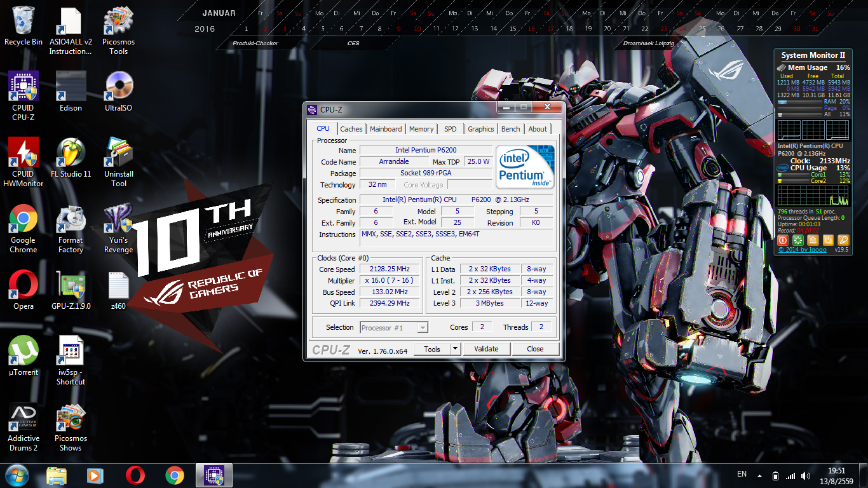This screenshot has height=488, width=868.
Task: Open the EN language indicator
Action: coord(742,475)
